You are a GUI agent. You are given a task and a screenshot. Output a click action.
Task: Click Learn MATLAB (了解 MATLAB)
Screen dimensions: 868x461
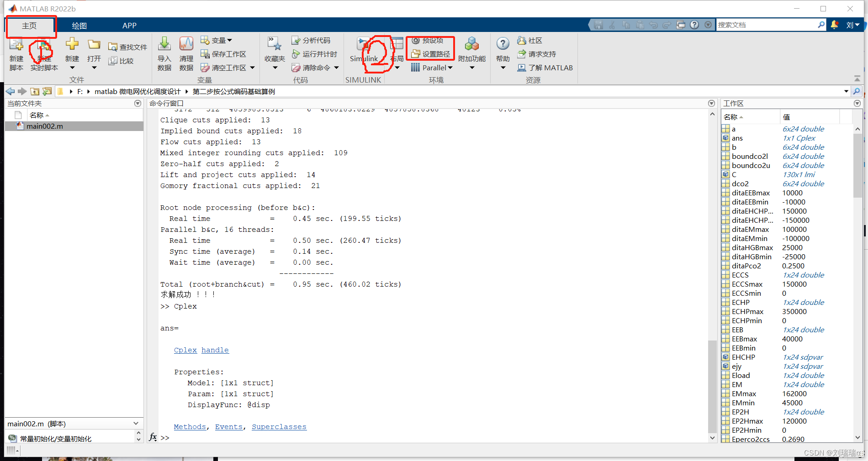(x=545, y=68)
